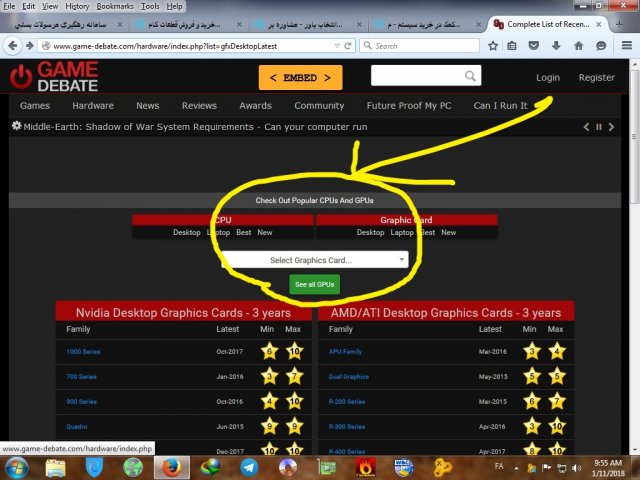Open the Hardware navigation item
The height and width of the screenshot is (480, 640).
coord(93,106)
